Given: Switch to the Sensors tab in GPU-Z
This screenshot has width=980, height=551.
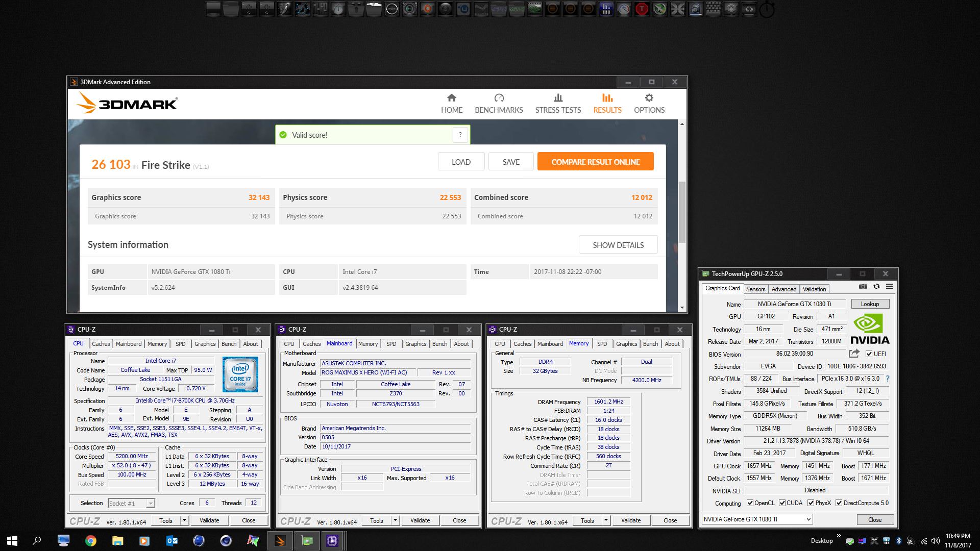Looking at the screenshot, I should pyautogui.click(x=755, y=289).
